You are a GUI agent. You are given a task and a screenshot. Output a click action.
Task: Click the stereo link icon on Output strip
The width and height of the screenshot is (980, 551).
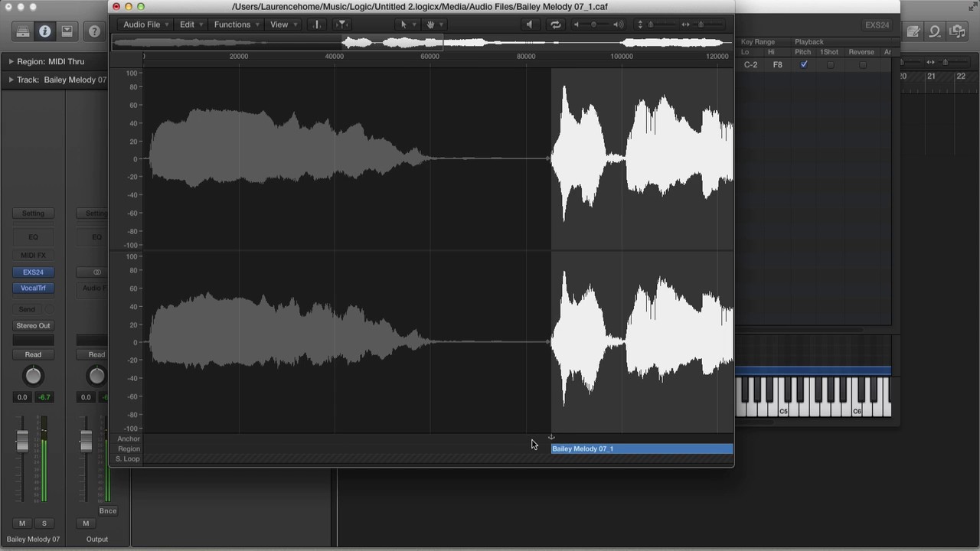point(97,272)
